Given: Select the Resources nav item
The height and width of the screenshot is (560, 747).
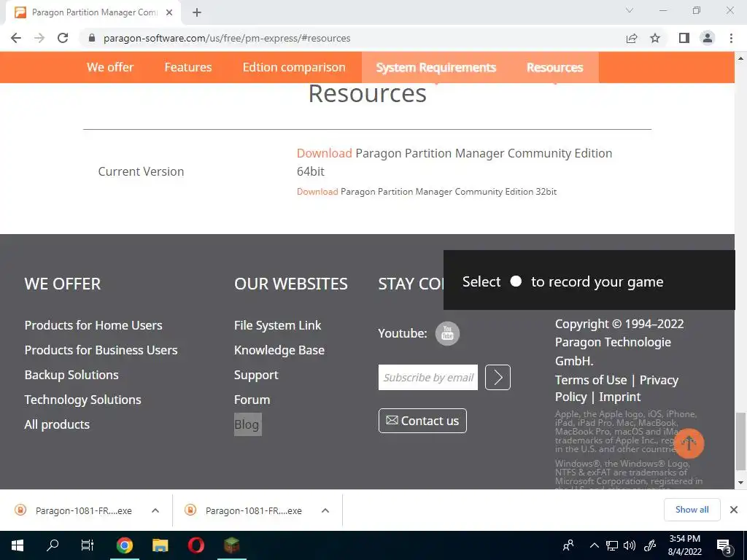Looking at the screenshot, I should pos(554,68).
